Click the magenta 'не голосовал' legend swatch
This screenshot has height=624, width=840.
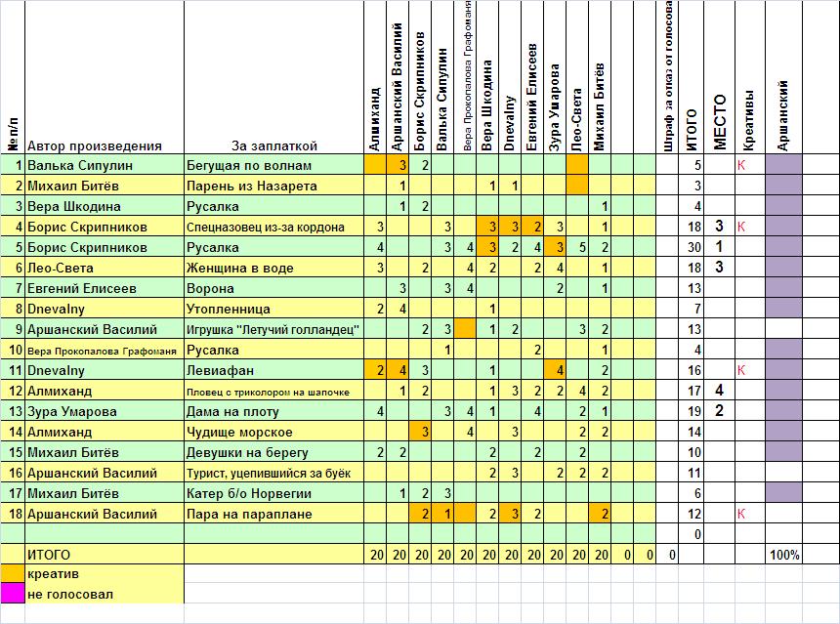(13, 594)
